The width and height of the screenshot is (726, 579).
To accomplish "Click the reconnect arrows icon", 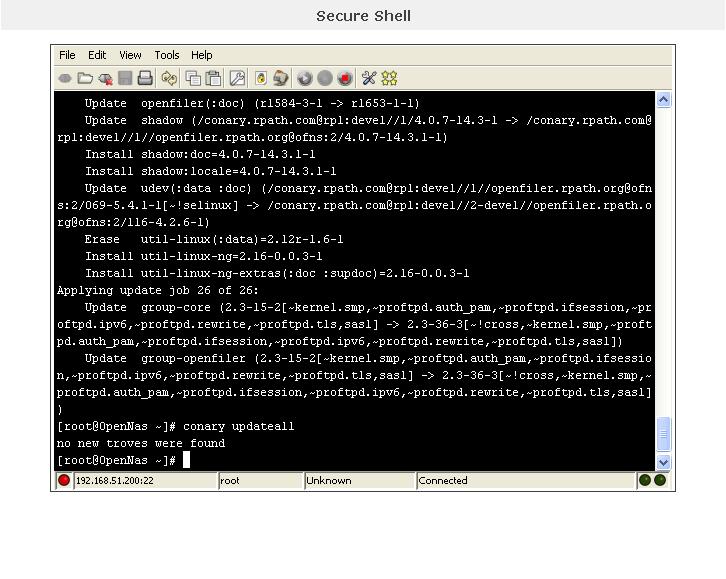I will 169,78.
